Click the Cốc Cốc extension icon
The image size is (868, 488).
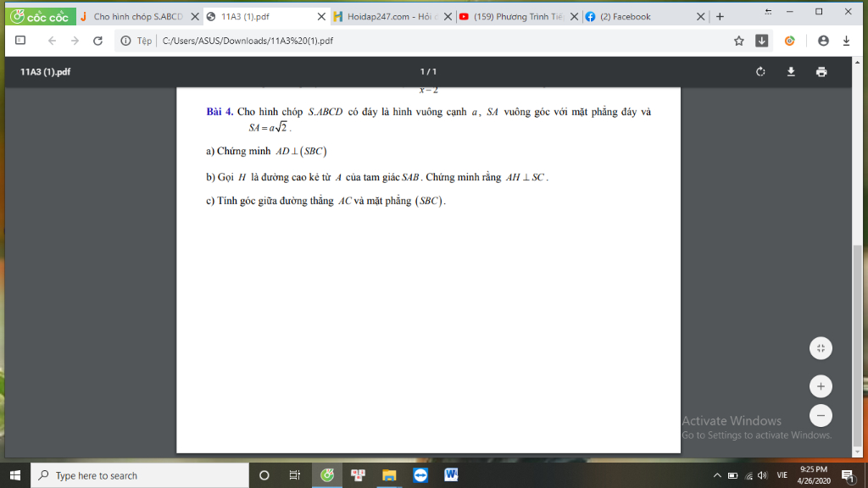point(790,41)
